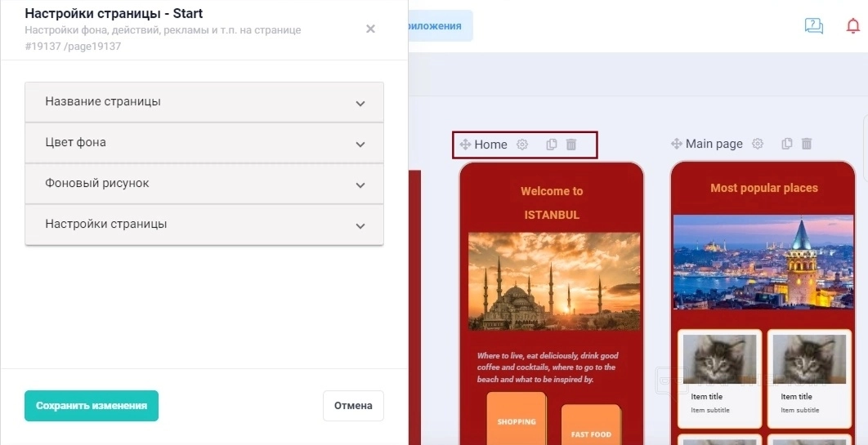868x445 pixels.
Task: Select the SHOPPING tile on Home page
Action: pos(517,419)
